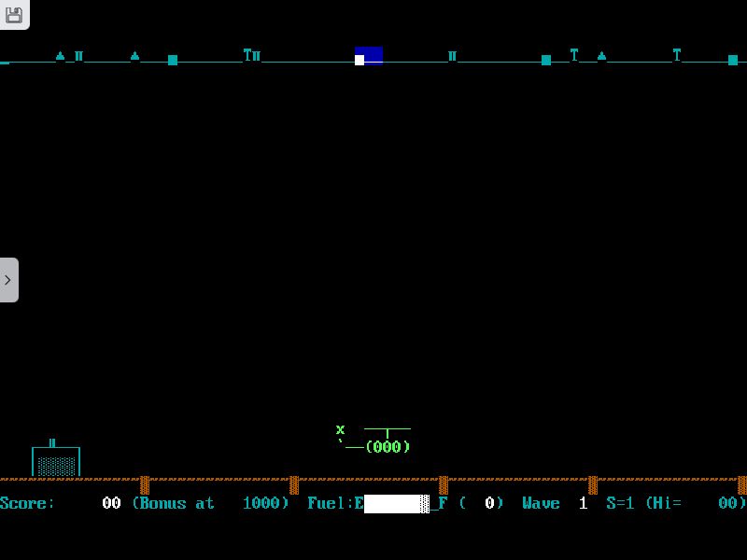Click the first orange fence post
The image size is (747, 560).
(145, 485)
